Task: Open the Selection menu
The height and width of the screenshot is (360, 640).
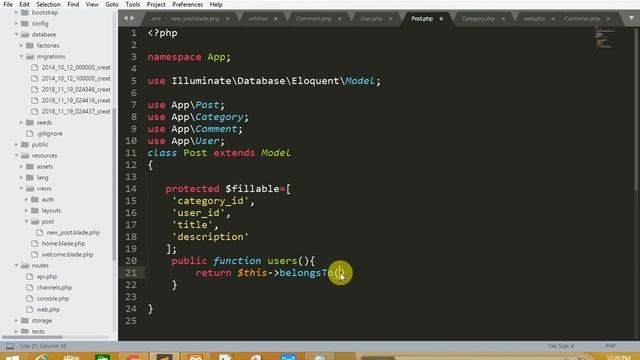Action: [48, 4]
